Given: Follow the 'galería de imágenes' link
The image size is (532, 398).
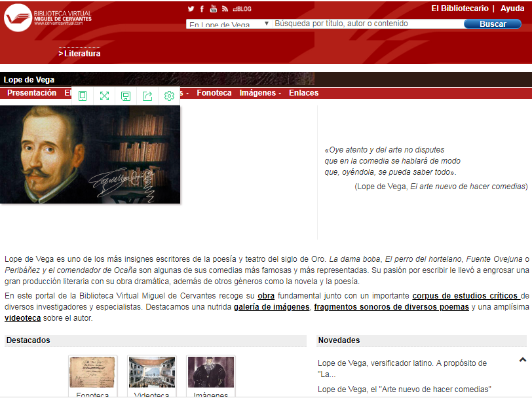Looking at the screenshot, I should (x=271, y=307).
